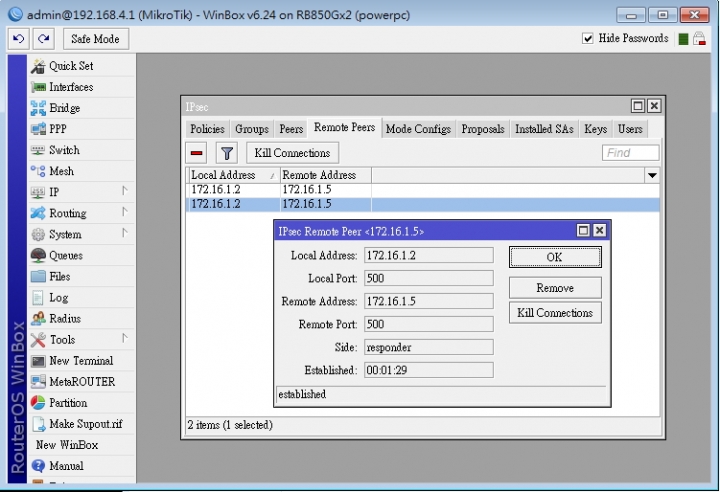Switch to the Installed SAs tab

click(x=544, y=129)
